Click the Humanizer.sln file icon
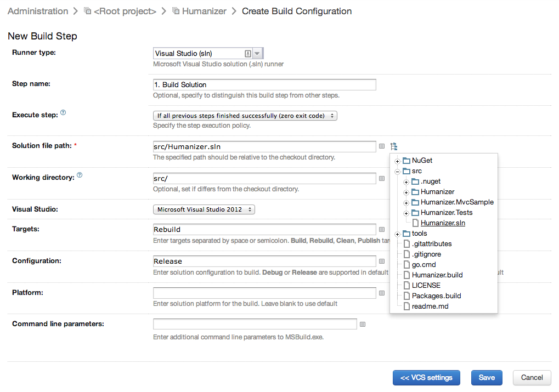The image size is (559, 392). pos(415,223)
